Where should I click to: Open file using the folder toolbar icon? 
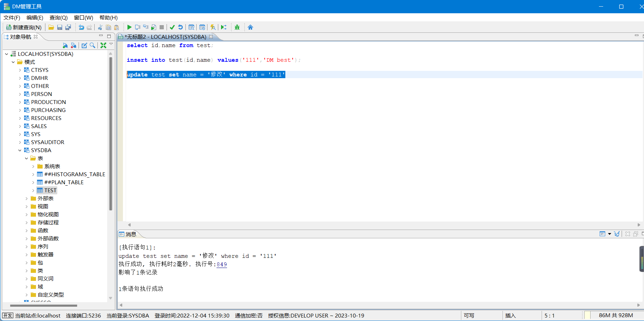tap(51, 27)
